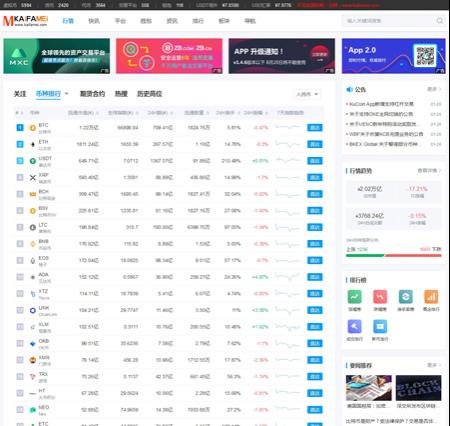This screenshot has height=426, width=450.
Task: Open the BitEX Global announcement link
Action: pyautogui.click(x=385, y=144)
